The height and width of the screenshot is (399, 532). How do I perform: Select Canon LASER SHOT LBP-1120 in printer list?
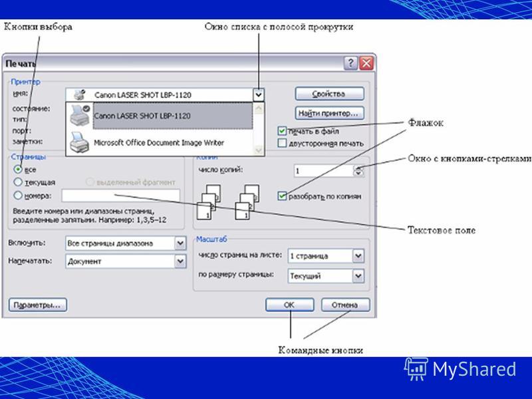(x=173, y=116)
